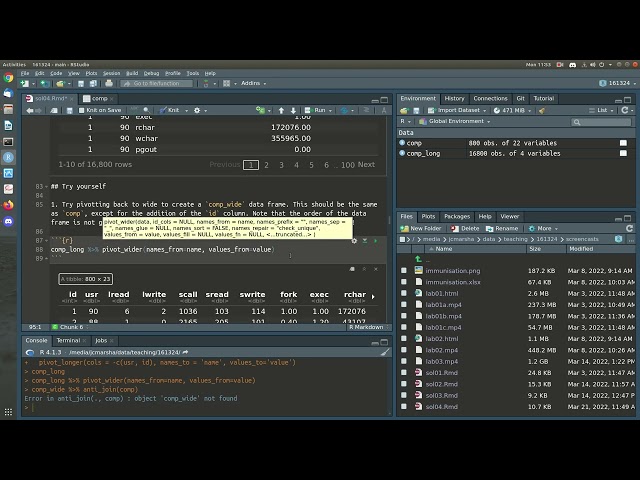Click the clear chunk output X icon
The image size is (640, 480).
(376, 269)
